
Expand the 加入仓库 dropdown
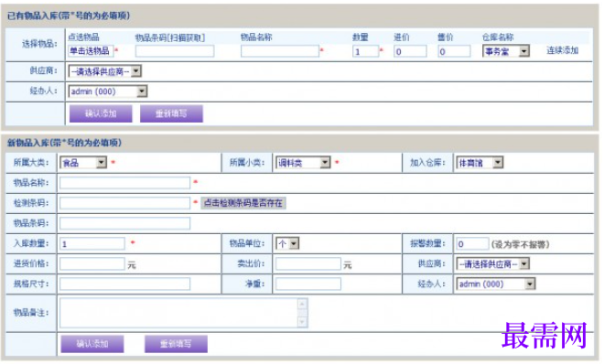click(x=480, y=163)
